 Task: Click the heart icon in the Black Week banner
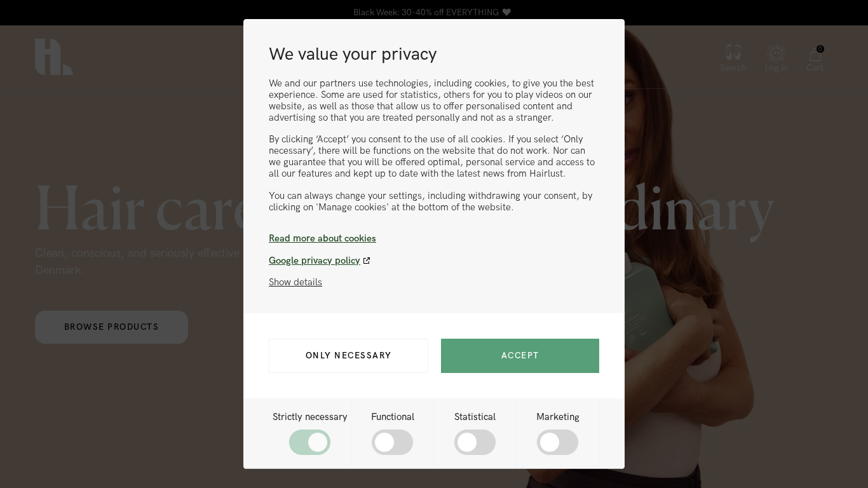[x=506, y=12]
